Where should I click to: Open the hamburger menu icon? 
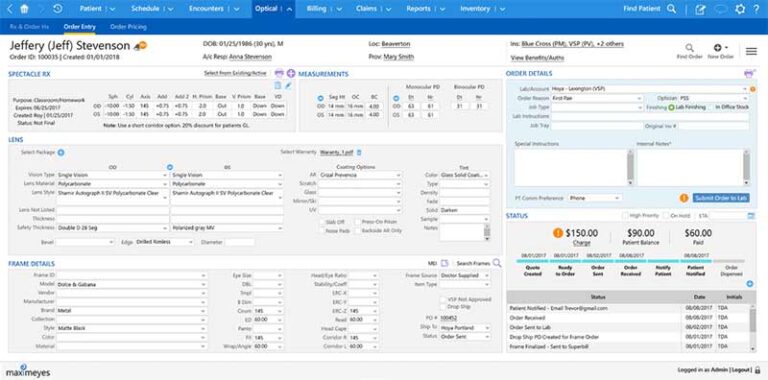pyautogui.click(x=751, y=51)
